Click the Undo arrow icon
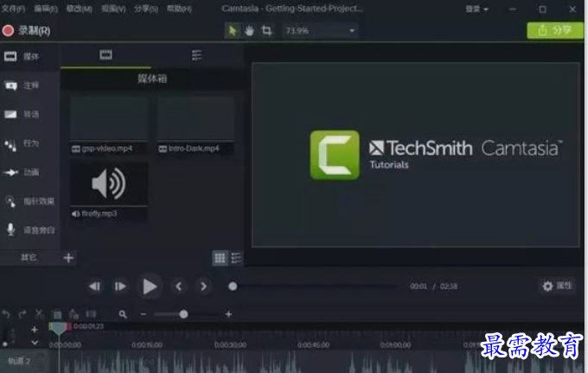This screenshot has width=588, height=373. tap(6, 314)
